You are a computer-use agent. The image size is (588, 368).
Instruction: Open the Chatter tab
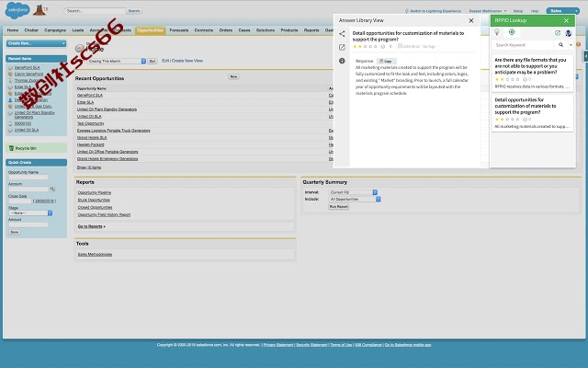(x=31, y=30)
